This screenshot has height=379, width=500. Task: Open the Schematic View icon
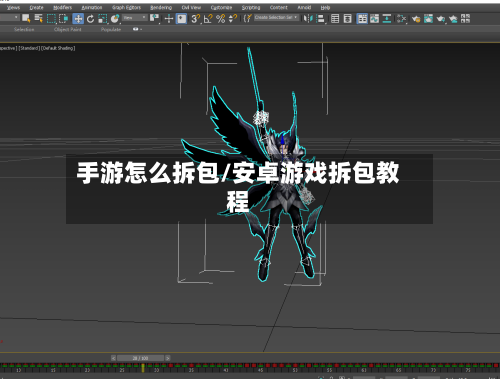[401, 19]
